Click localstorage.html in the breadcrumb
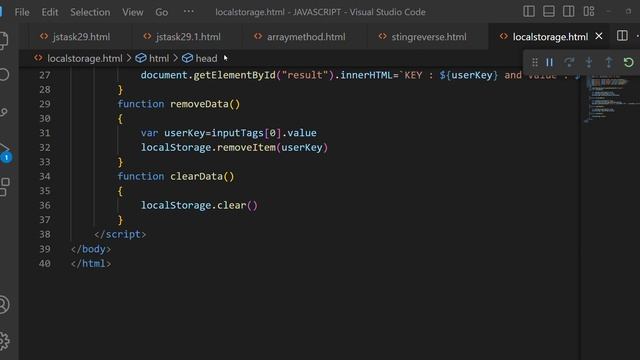The image size is (640, 360). 84,58
